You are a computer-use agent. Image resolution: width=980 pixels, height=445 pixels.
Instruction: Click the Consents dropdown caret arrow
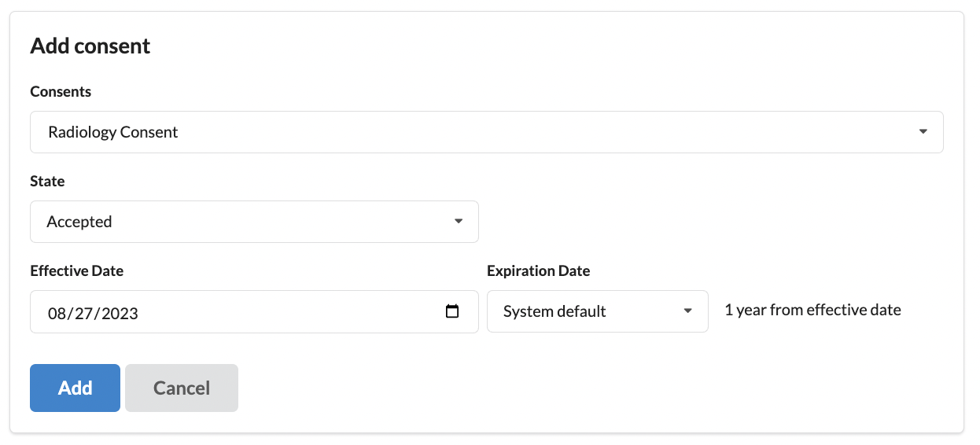tap(923, 132)
